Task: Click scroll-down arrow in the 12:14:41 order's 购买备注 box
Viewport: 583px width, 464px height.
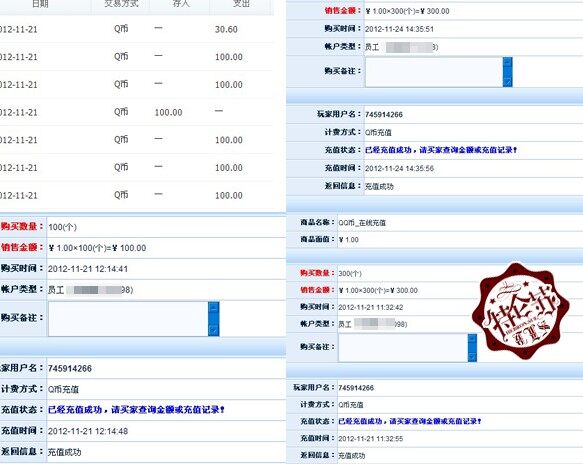Action: tap(214, 330)
